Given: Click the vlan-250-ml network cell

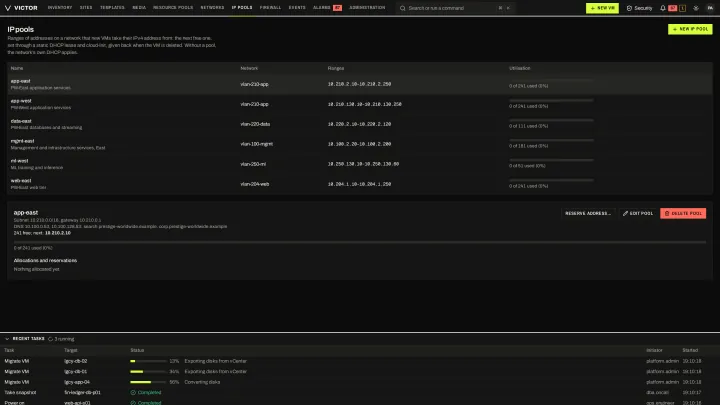Looking at the screenshot, I should tap(253, 164).
